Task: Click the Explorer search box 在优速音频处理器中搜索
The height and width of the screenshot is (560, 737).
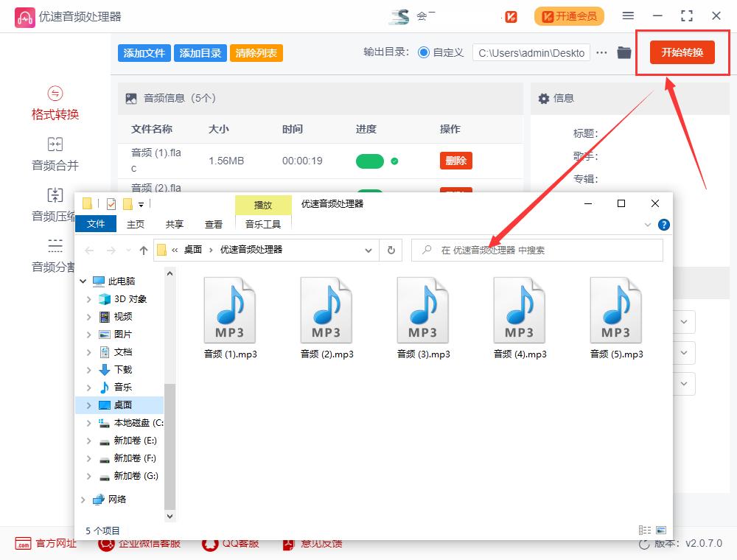Action: (537, 250)
